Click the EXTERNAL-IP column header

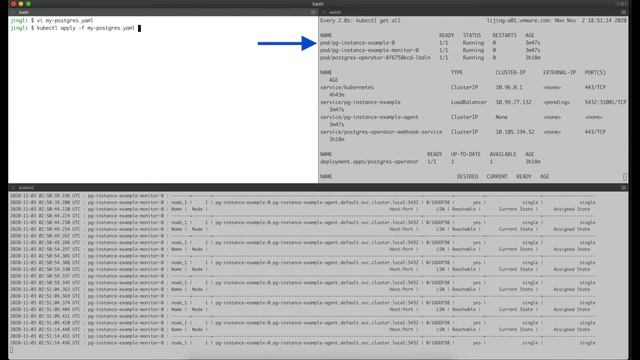559,73
